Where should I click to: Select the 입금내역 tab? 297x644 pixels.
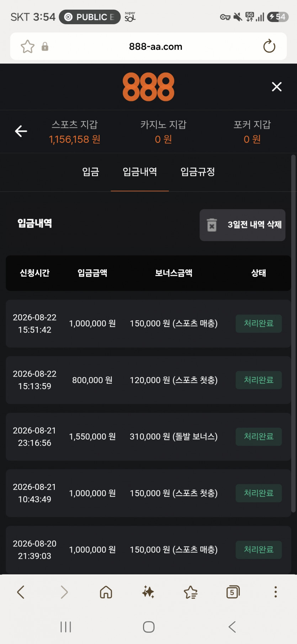click(140, 172)
